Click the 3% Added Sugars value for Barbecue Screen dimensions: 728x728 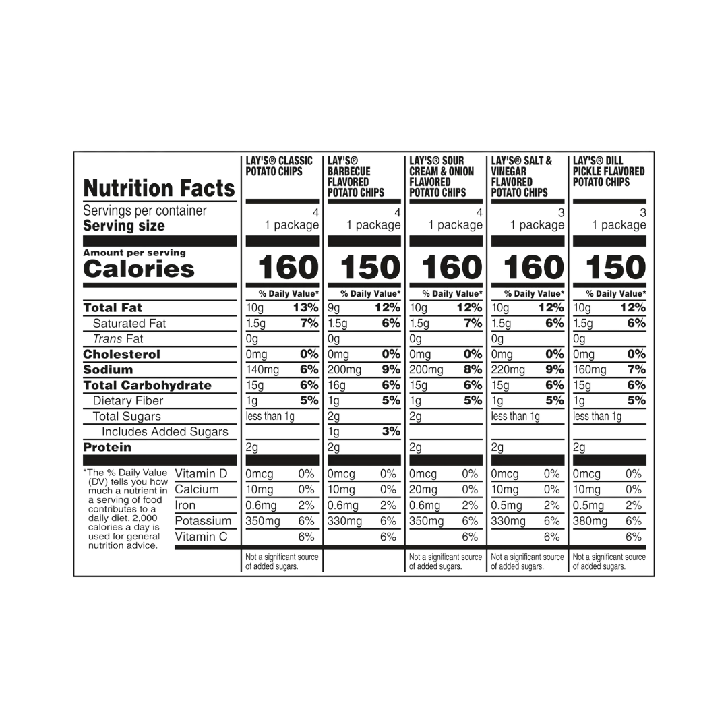pyautogui.click(x=391, y=431)
